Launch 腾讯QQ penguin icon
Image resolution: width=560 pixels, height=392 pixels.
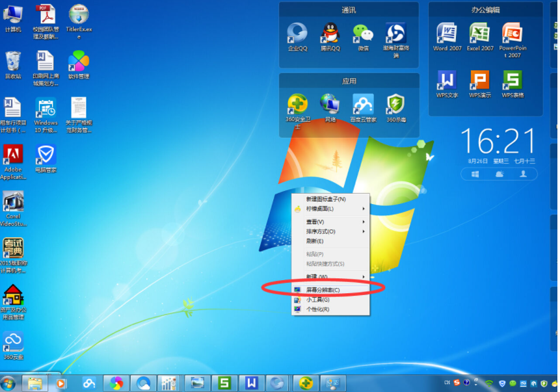coord(330,37)
